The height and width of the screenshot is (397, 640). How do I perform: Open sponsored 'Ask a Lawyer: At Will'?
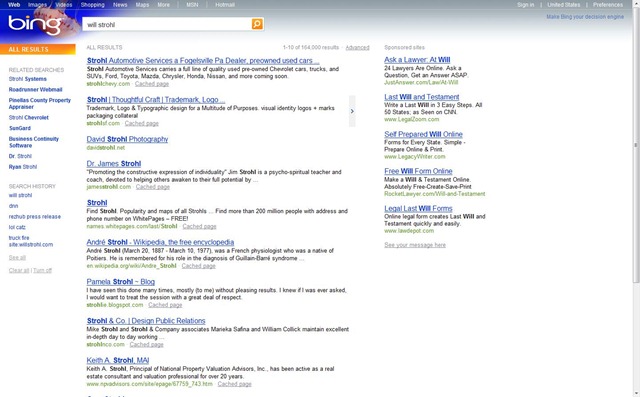(x=417, y=60)
